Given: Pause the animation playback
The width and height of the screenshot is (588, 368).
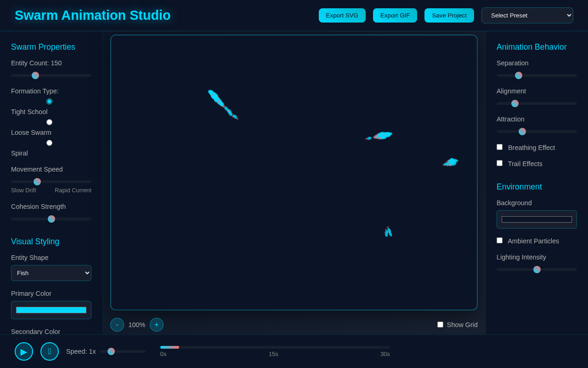Looking at the screenshot, I should tap(50, 351).
